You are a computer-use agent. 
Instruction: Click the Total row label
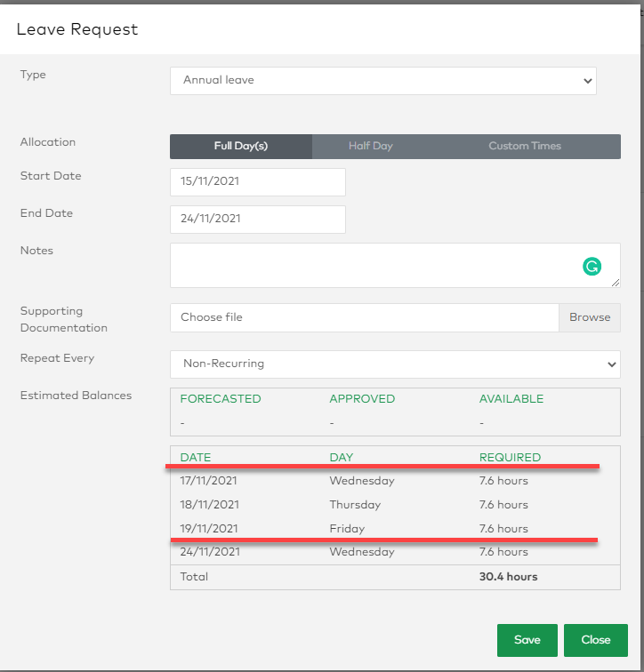point(194,577)
